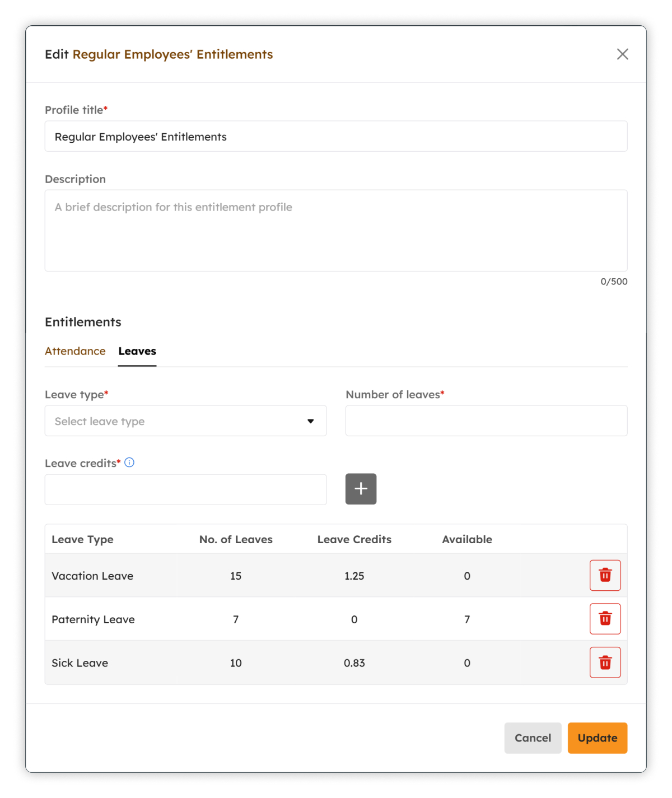Click the Leave credits input box
672x798 pixels.
[x=185, y=489]
